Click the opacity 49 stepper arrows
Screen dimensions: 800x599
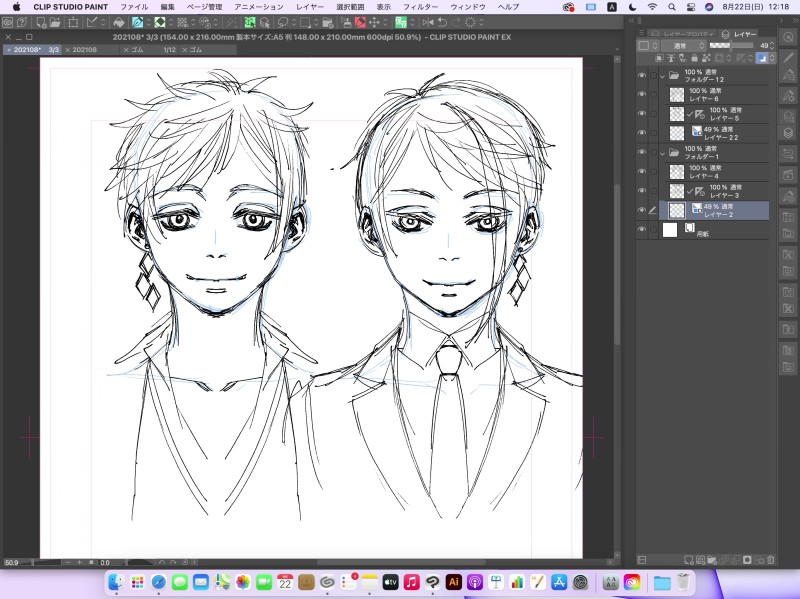[771, 45]
